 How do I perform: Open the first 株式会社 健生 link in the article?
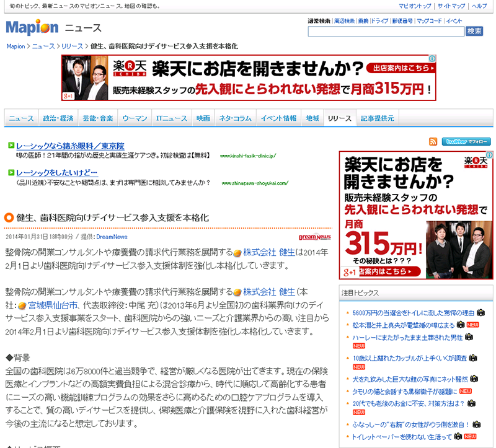tap(269, 252)
